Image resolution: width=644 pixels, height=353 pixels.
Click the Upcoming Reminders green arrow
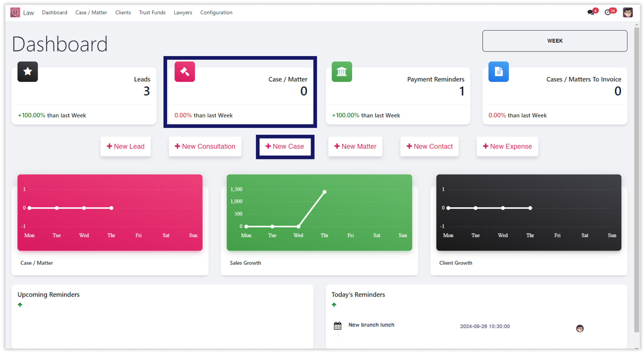20,304
